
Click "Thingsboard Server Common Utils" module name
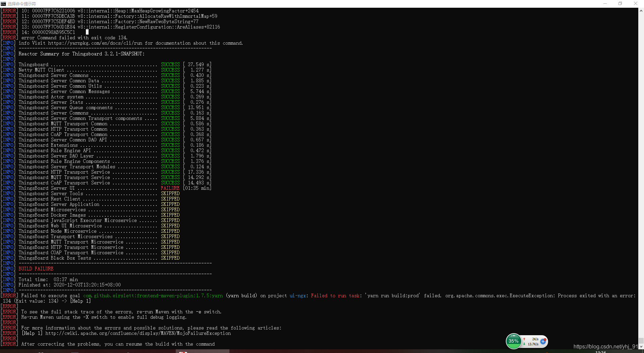coord(60,86)
